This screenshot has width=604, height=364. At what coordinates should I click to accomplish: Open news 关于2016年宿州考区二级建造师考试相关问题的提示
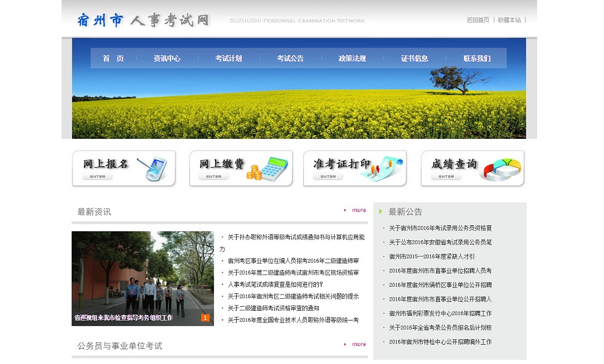pos(293,296)
